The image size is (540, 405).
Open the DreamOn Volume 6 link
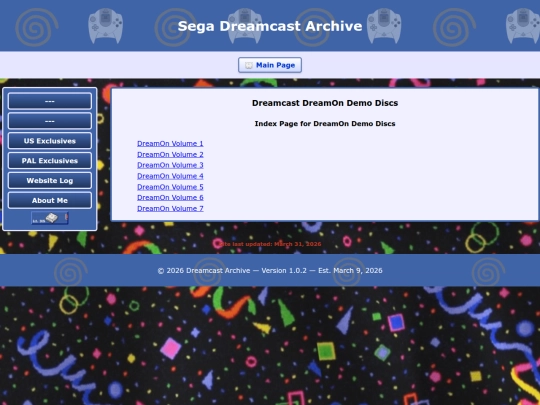click(x=170, y=197)
